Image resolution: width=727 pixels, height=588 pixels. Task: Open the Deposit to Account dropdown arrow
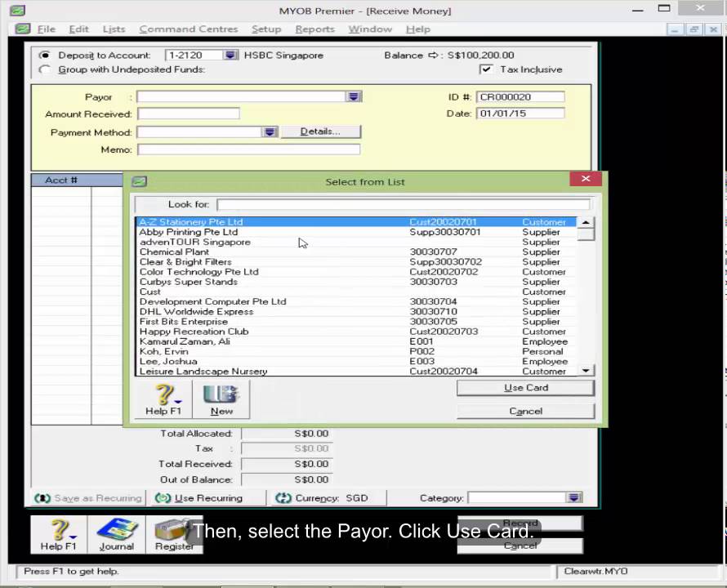point(230,56)
